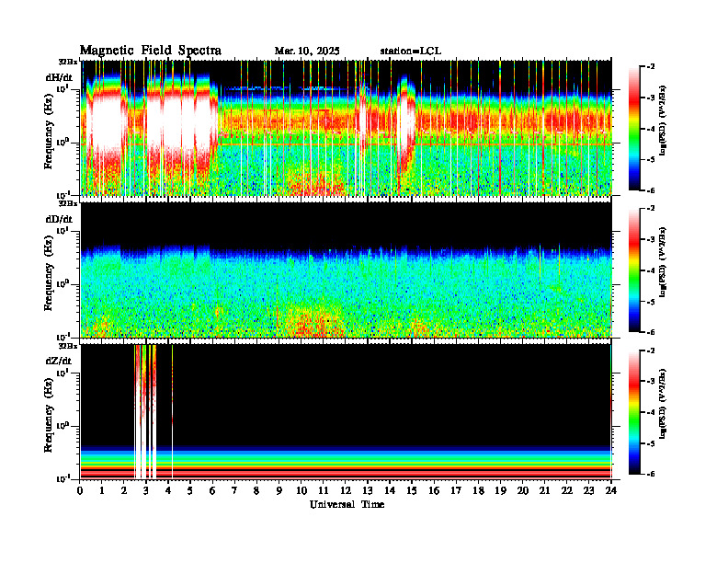Click hour tick "5" on time axis
Screen dimensions: 728x563
coord(190,491)
